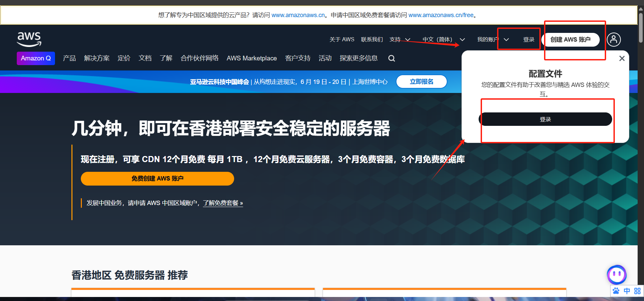Open the grid icon in input-method bar
The width and height of the screenshot is (644, 301).
click(x=637, y=291)
